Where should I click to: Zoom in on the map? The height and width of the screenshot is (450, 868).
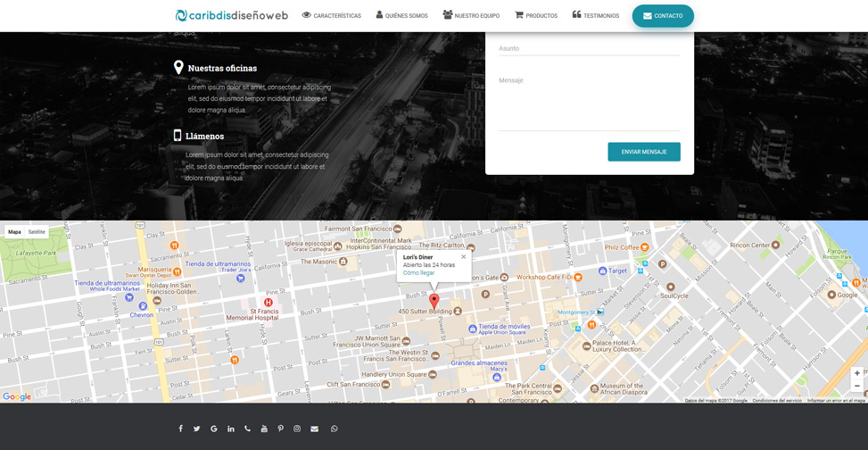tap(857, 373)
